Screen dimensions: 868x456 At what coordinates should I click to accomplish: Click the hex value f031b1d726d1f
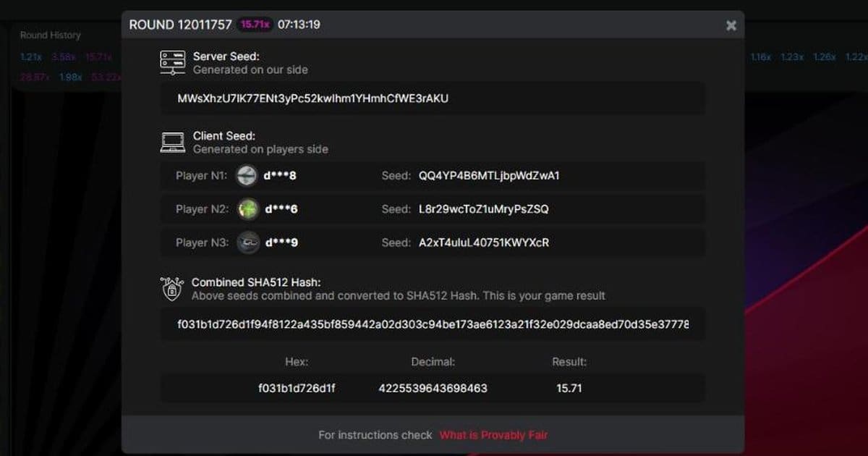[x=297, y=388]
